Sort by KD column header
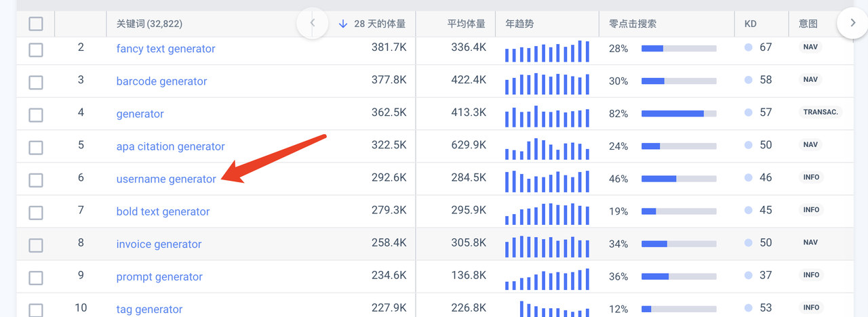 pos(750,24)
